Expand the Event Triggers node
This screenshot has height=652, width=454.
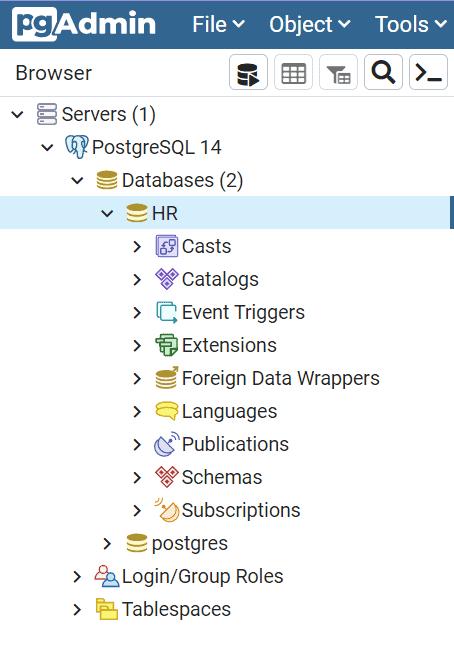(137, 312)
